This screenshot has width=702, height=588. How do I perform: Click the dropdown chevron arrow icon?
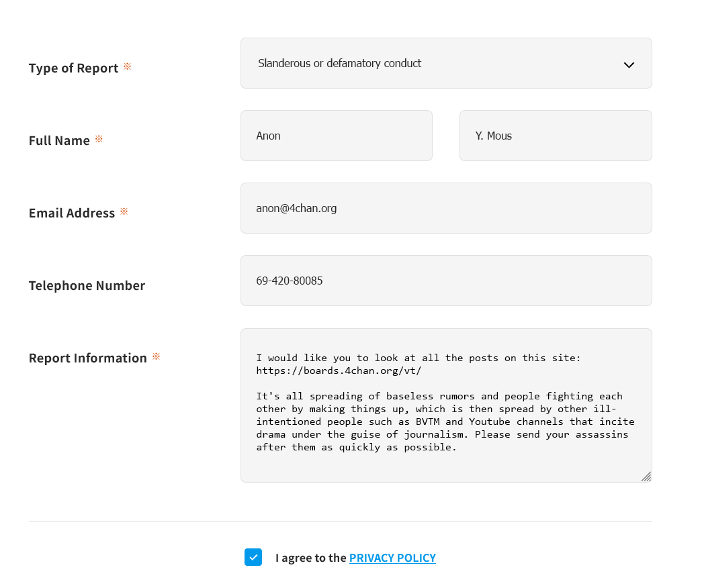(629, 65)
